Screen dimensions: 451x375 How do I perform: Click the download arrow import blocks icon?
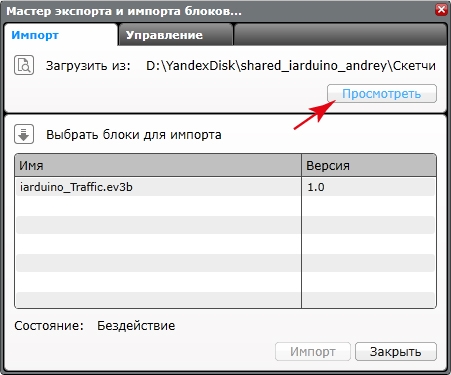click(24, 134)
